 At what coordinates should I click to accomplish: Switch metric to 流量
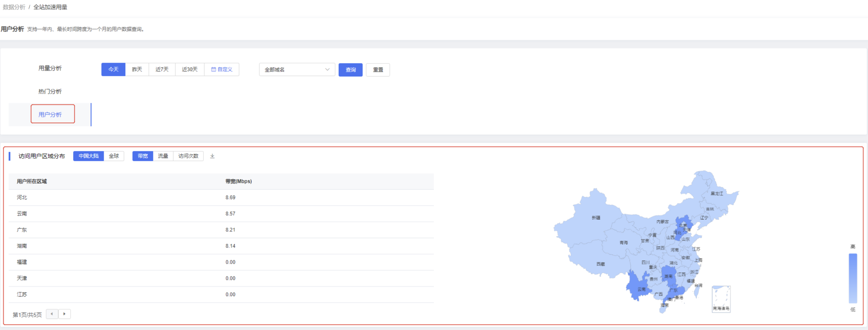[x=163, y=156]
